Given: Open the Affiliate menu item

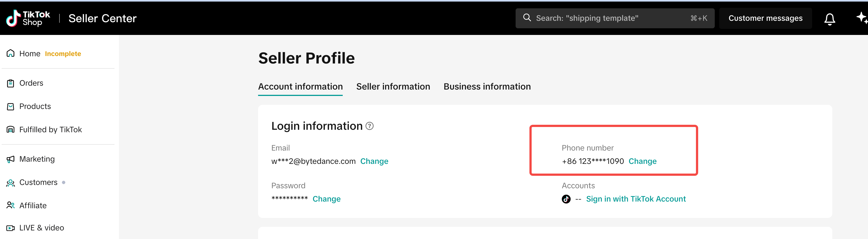Looking at the screenshot, I should pos(33,205).
